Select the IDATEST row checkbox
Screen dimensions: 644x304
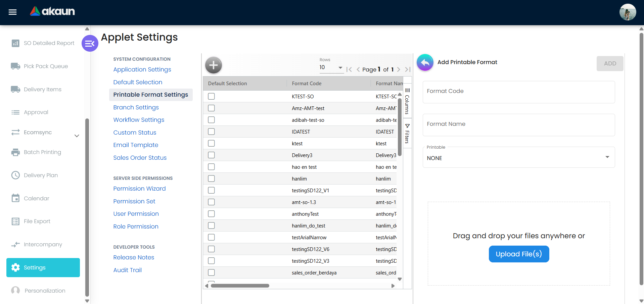pyautogui.click(x=211, y=132)
